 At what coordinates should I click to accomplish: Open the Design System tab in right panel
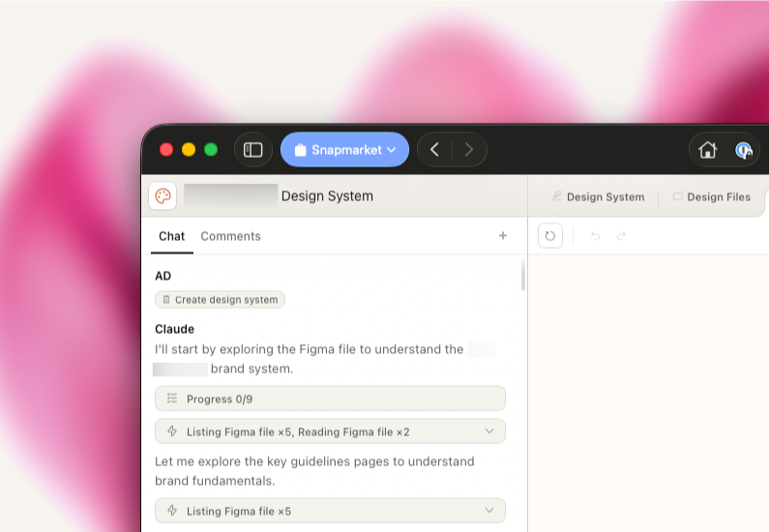(599, 197)
